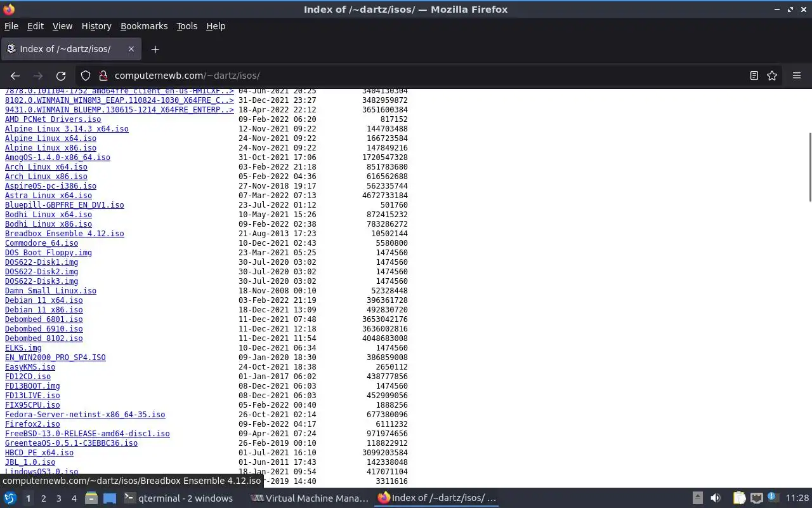Screen dimensions: 812x508
Task: Click the Damn_Small_Linux.iso link
Action: click(51, 291)
